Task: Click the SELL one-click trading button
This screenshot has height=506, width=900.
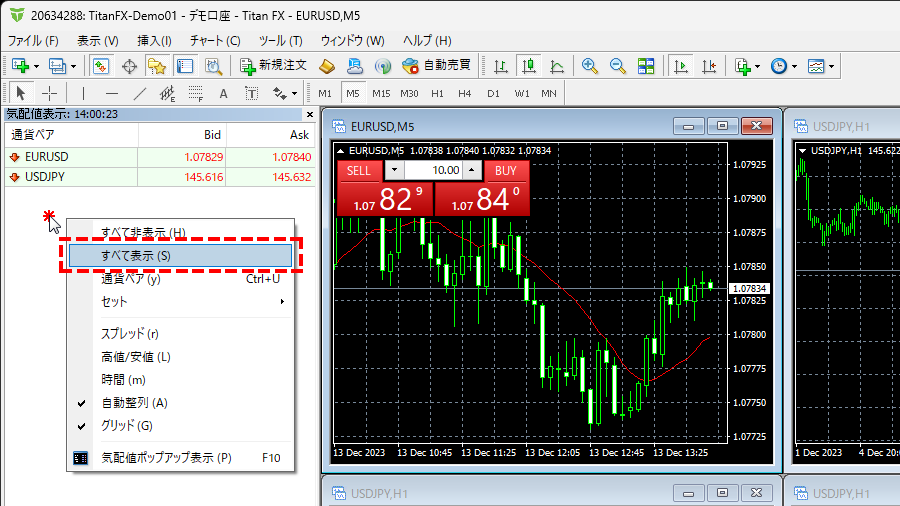Action: click(x=359, y=170)
